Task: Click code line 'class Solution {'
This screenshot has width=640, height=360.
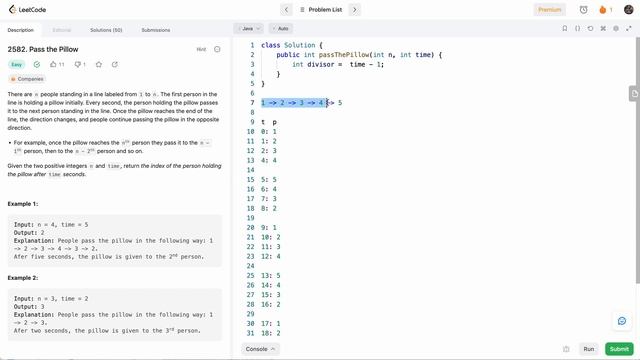Action: point(292,45)
